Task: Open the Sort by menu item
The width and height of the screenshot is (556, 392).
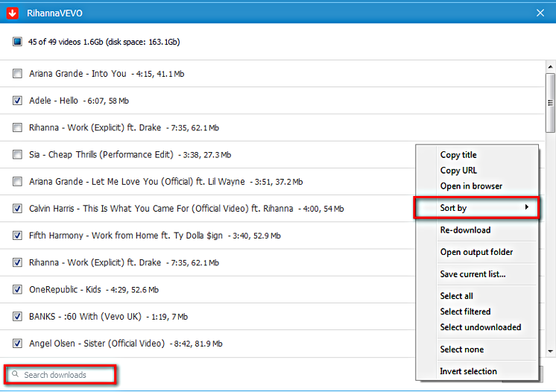Action: click(x=476, y=208)
